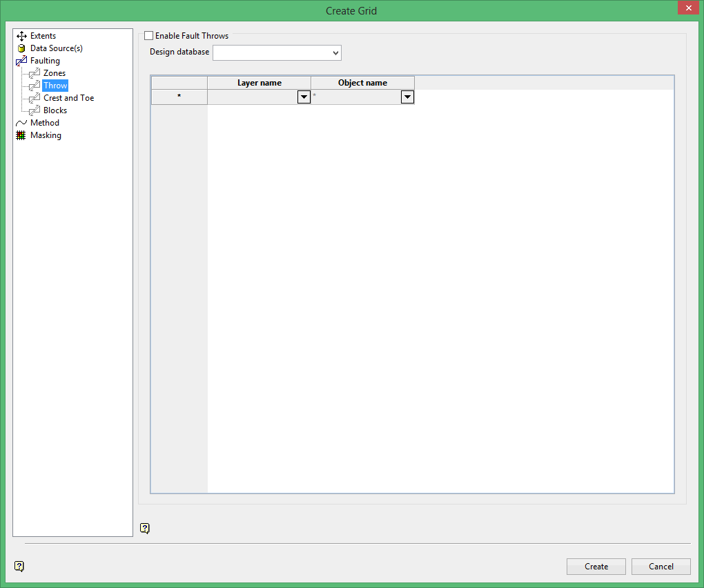
Task: Open the Layer name cell dropdown arrow
Action: tap(304, 97)
